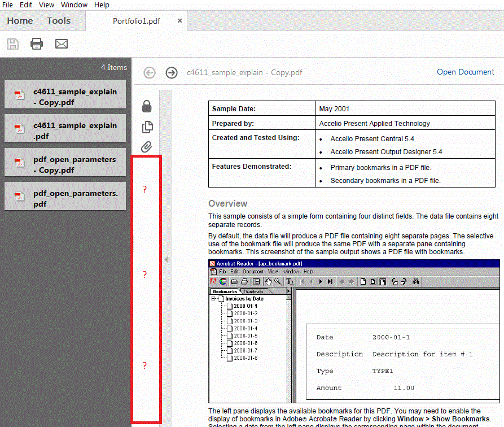504x427 pixels.
Task: Select the Portfolio1.pdf document tab
Action: tap(136, 21)
